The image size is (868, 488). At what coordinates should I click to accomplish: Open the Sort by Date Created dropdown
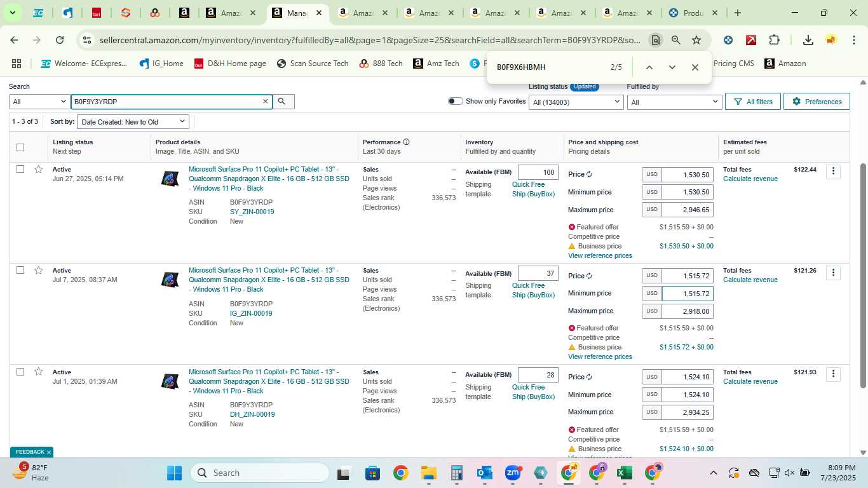coord(133,121)
